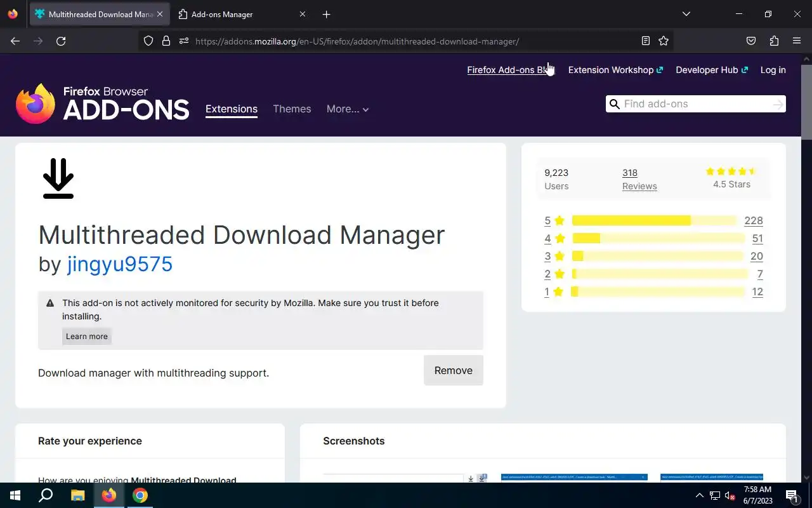Open the Firefox application menu
Screen dimensions: 812x508
click(797, 41)
